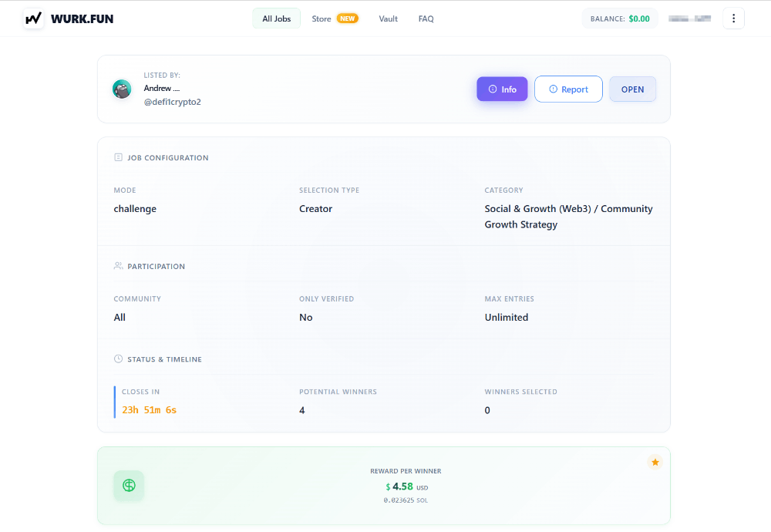Click the WURK.FUN logo icon
The height and width of the screenshot is (532, 771).
[x=33, y=19]
